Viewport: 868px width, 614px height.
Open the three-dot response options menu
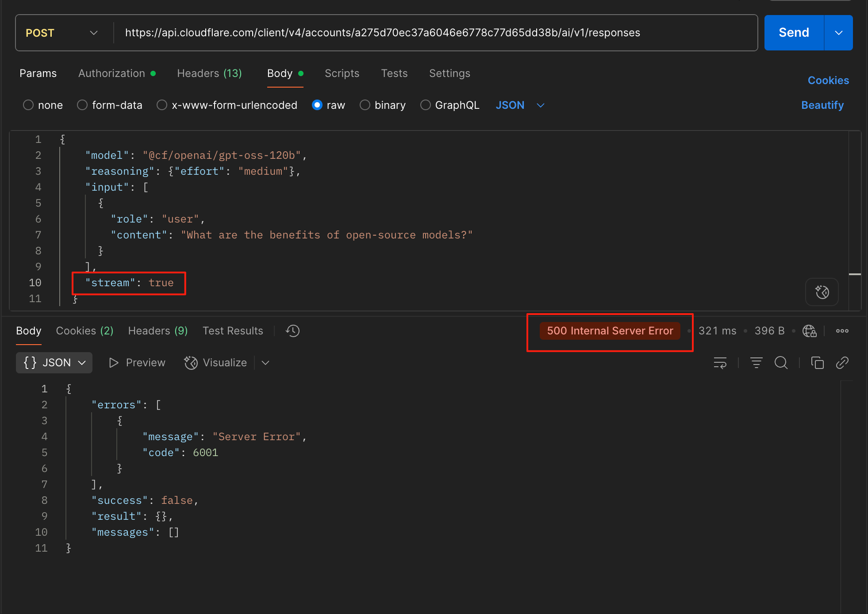point(842,331)
